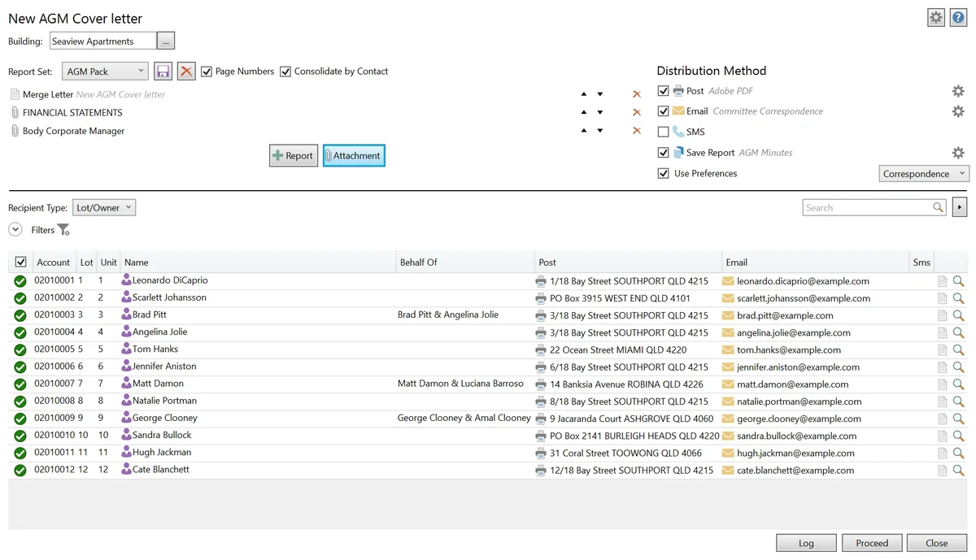Open the Recipient Type dropdown
This screenshot has height=560, width=976.
tap(104, 208)
